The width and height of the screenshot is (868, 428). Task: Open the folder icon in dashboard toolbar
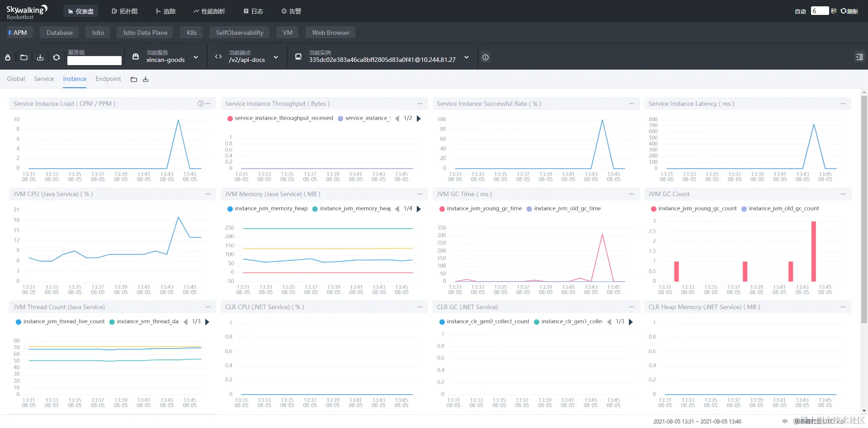coord(24,57)
